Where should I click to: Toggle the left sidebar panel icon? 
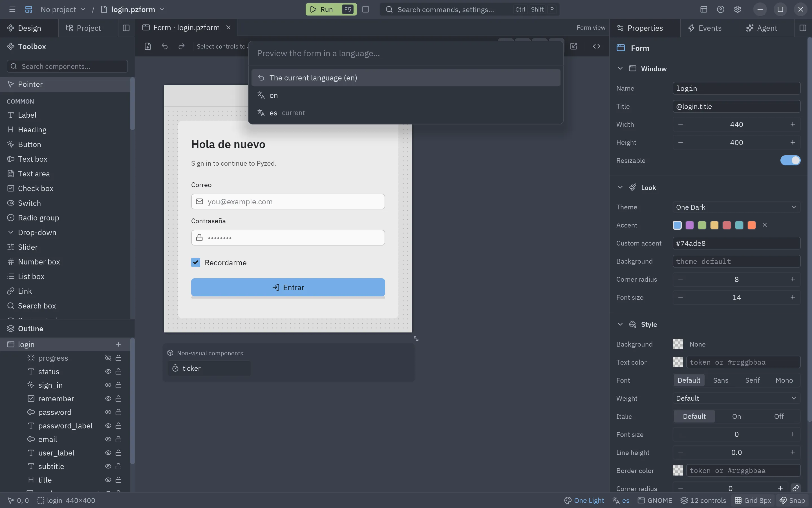point(126,28)
